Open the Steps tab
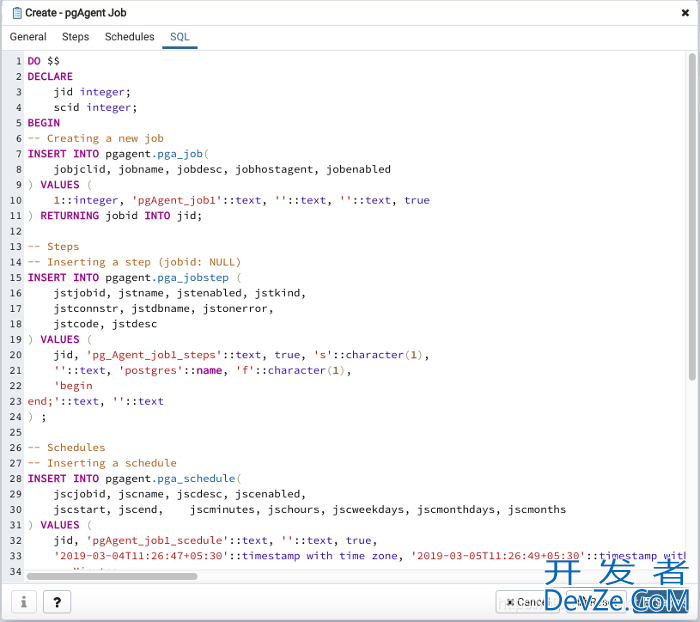700x622 pixels. (75, 37)
